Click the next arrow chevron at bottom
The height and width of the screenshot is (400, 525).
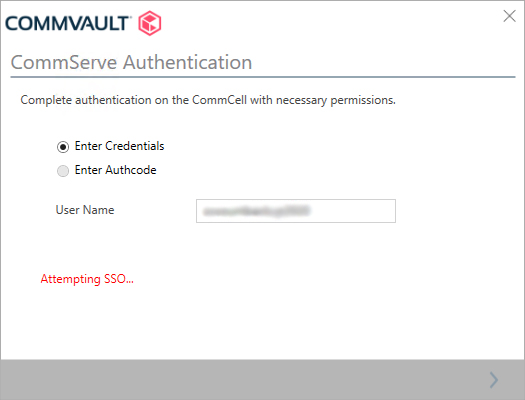pyautogui.click(x=494, y=380)
